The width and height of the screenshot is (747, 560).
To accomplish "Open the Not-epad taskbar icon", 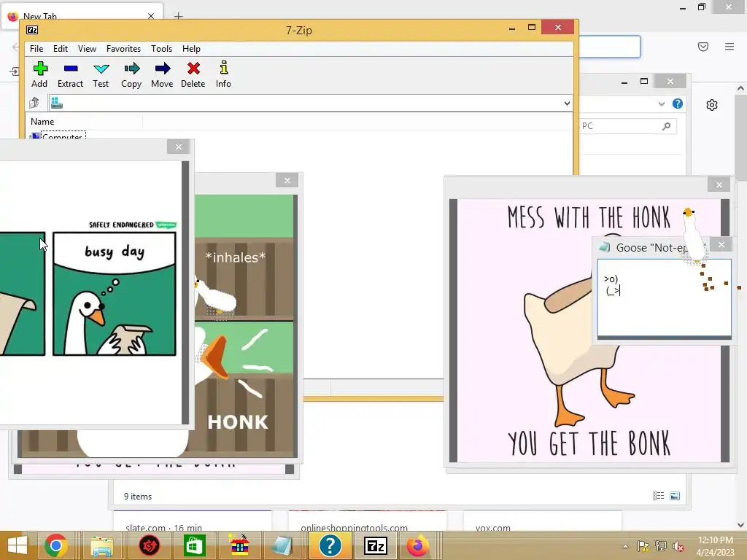I will (283, 545).
